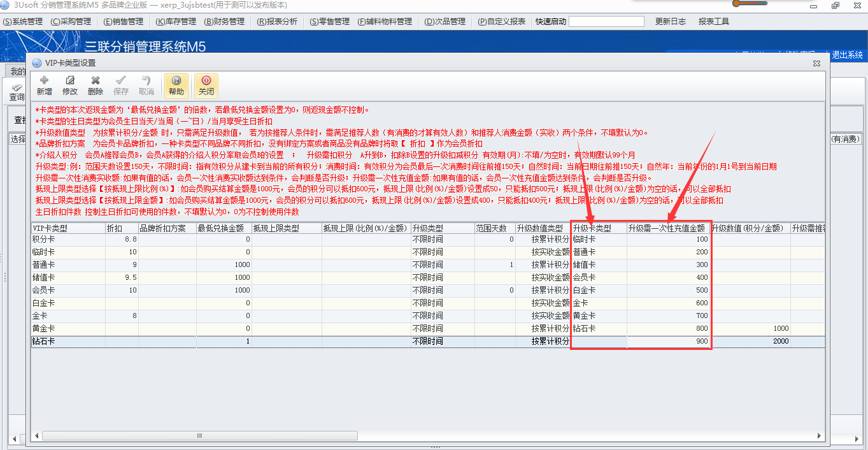868x450 pixels.
Task: Open the 系统管理 menu
Action: click(23, 22)
